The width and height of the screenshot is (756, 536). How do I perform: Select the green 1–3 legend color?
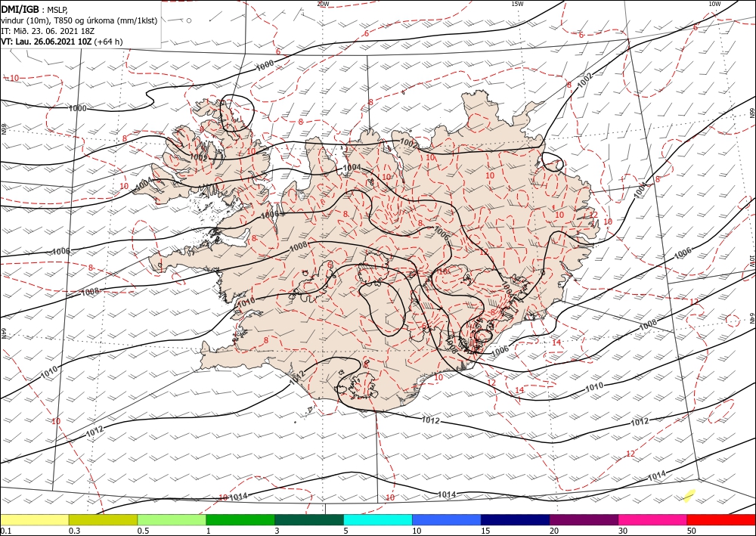click(240, 519)
